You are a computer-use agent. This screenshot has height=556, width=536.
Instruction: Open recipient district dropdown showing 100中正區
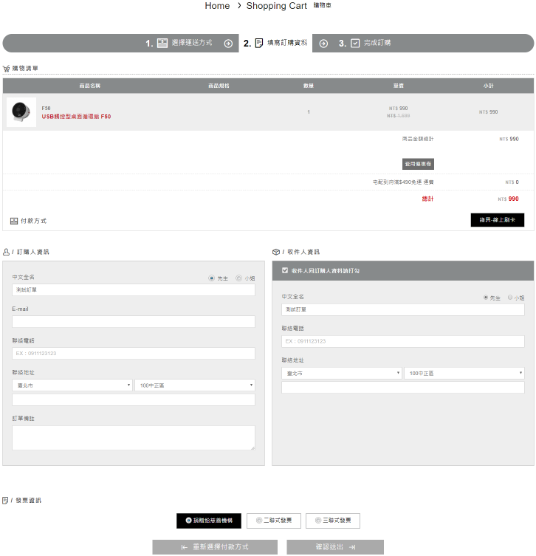click(x=464, y=373)
